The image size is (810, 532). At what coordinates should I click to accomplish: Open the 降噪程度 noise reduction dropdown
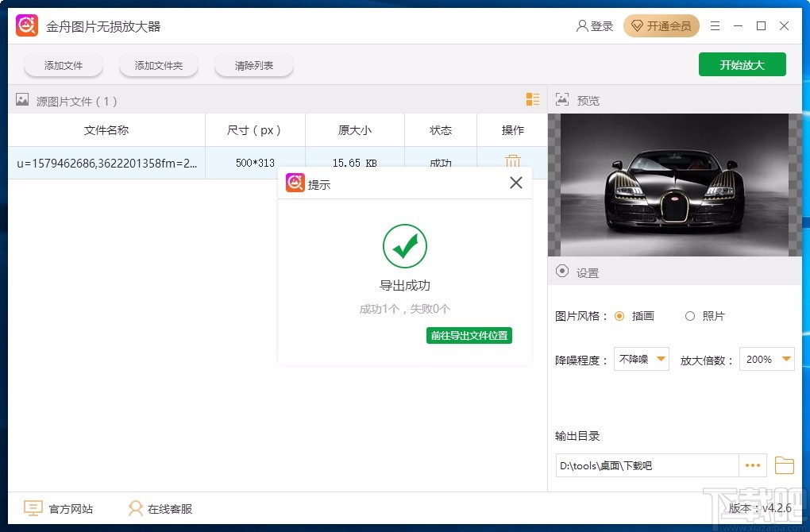coord(641,359)
